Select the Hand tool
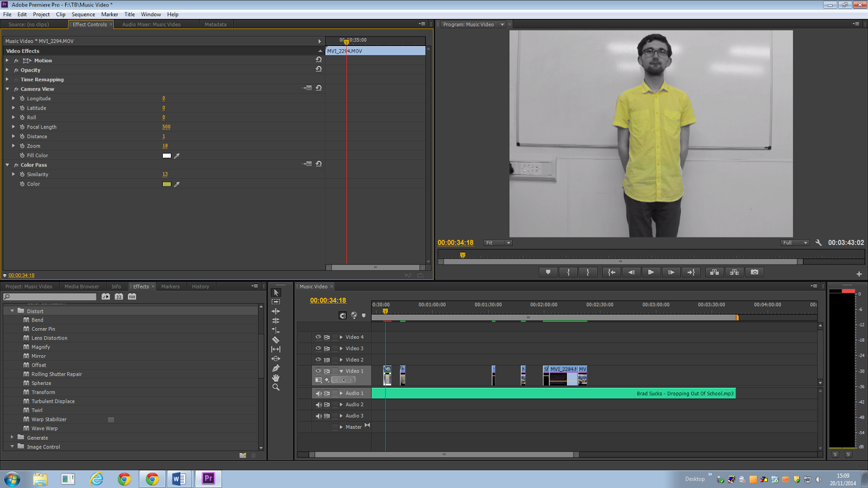 click(276, 377)
